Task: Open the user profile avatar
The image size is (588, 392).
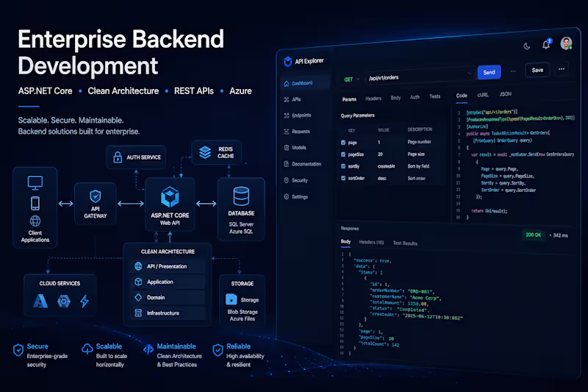Action: 566,43
